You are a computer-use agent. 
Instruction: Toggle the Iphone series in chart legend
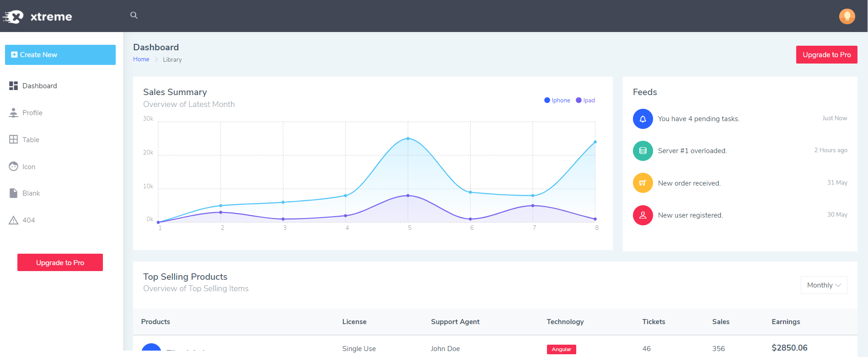point(557,101)
